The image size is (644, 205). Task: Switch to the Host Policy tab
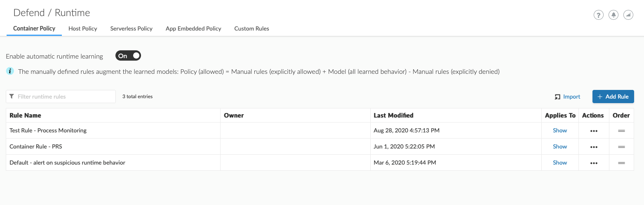point(83,28)
